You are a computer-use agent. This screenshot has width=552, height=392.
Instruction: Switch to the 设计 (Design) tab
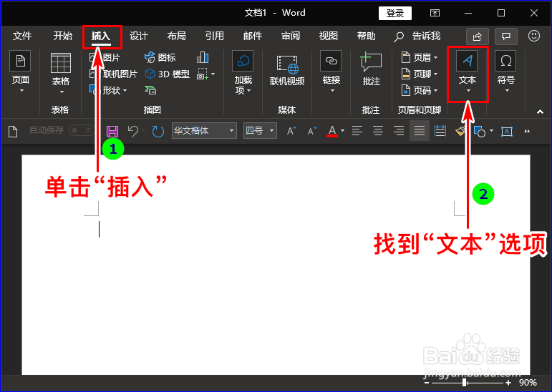point(138,36)
